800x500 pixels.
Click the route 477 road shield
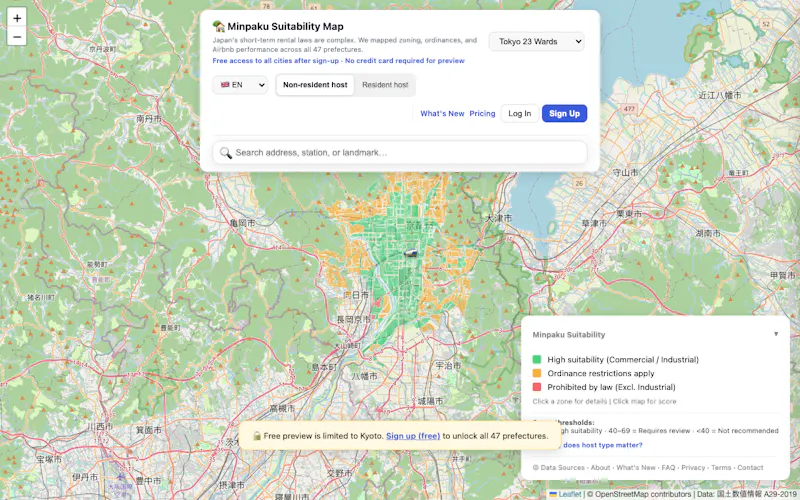629,109
